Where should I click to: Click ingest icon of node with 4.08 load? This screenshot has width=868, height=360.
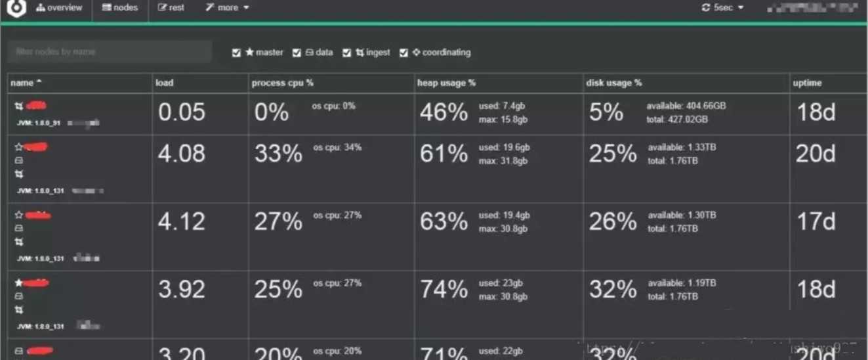pyautogui.click(x=19, y=174)
